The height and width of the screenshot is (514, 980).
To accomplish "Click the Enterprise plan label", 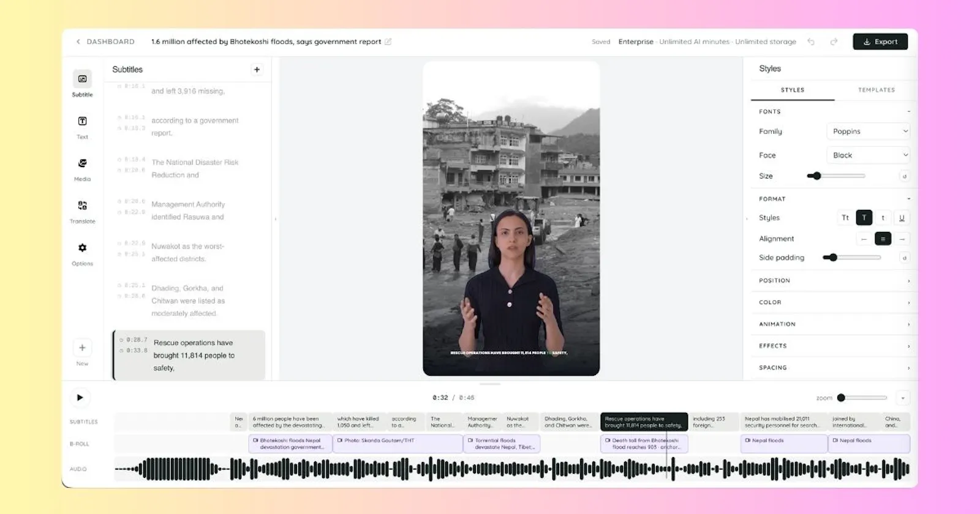I will [x=636, y=42].
